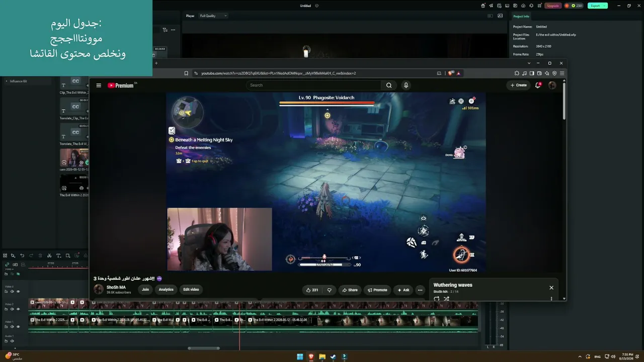
Task: Click the YouTube Create button
Action: point(519,85)
